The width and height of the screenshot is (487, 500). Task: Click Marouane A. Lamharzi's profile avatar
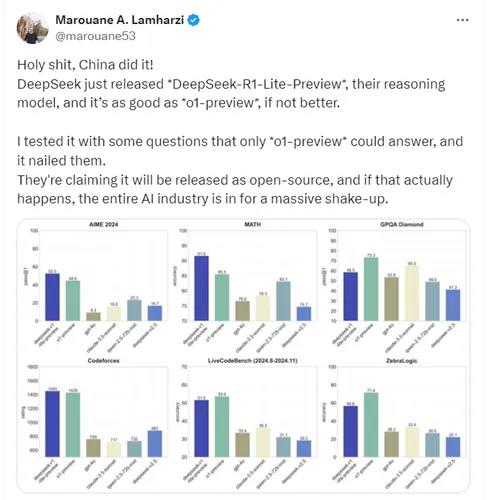click(32, 28)
